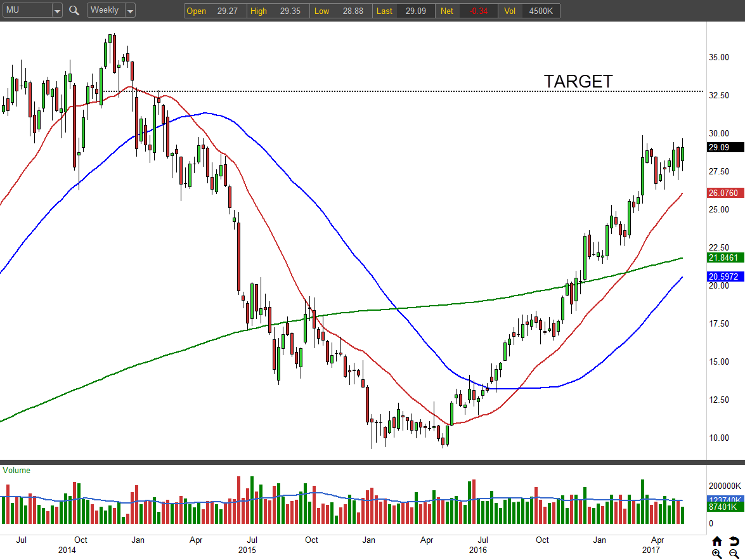745x560 pixels.
Task: Click the 2017 year label on time axis
Action: point(651,550)
